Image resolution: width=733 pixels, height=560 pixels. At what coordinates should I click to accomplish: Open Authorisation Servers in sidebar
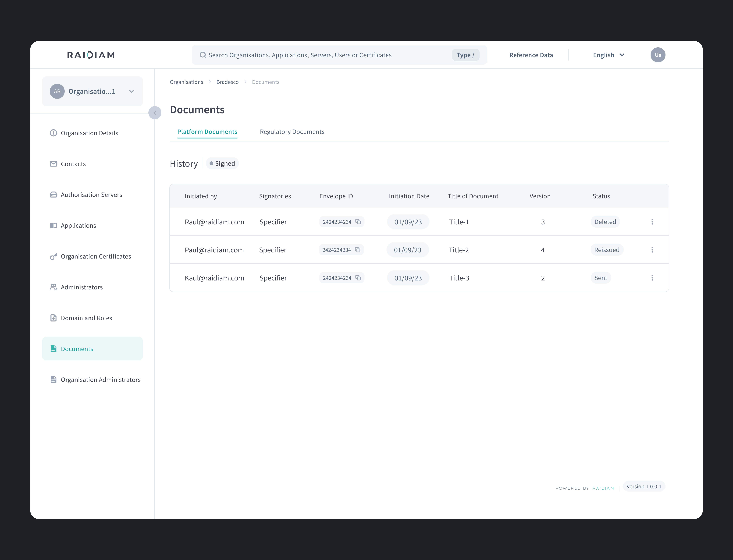tap(92, 195)
